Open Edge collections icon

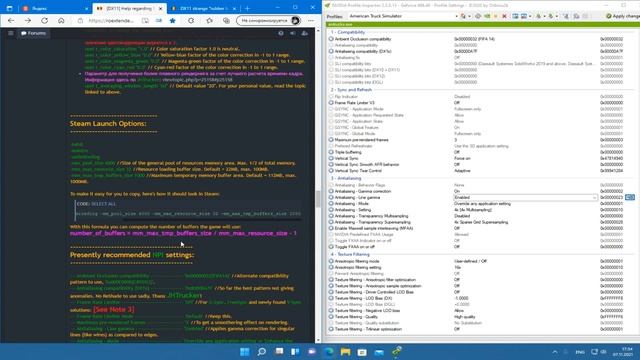(x=227, y=20)
